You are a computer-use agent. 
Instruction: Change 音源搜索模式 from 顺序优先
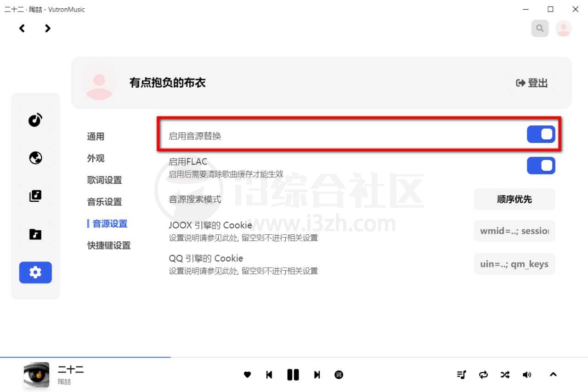[x=514, y=199]
